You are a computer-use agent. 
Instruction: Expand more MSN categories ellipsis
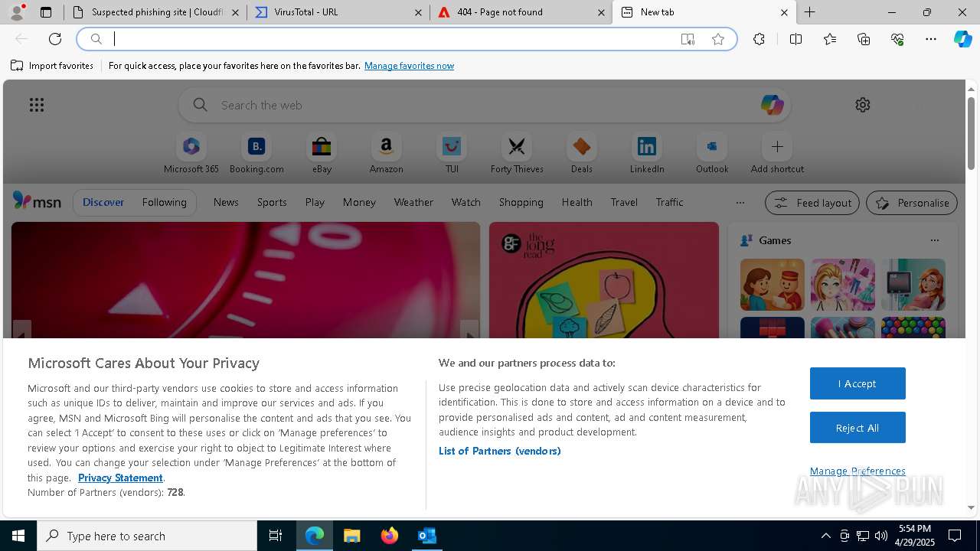coord(740,203)
